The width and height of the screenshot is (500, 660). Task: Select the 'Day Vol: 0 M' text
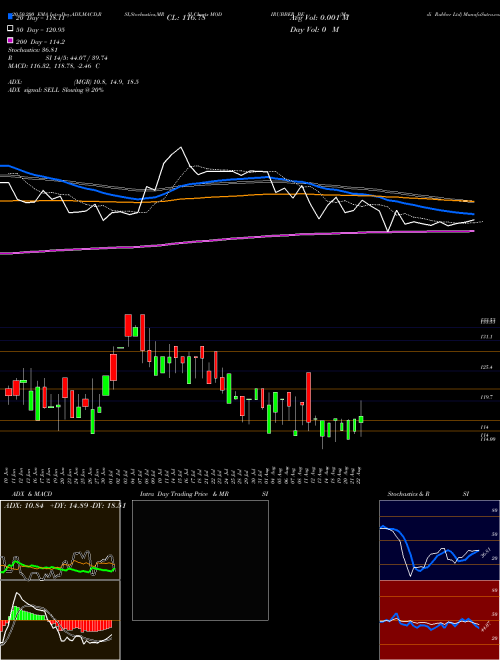314,29
